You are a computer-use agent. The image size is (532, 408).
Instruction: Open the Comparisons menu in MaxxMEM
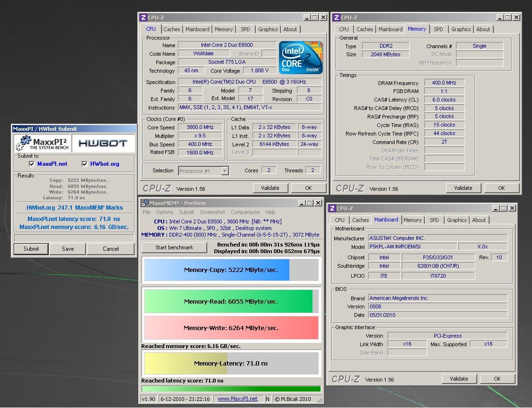pyautogui.click(x=245, y=212)
